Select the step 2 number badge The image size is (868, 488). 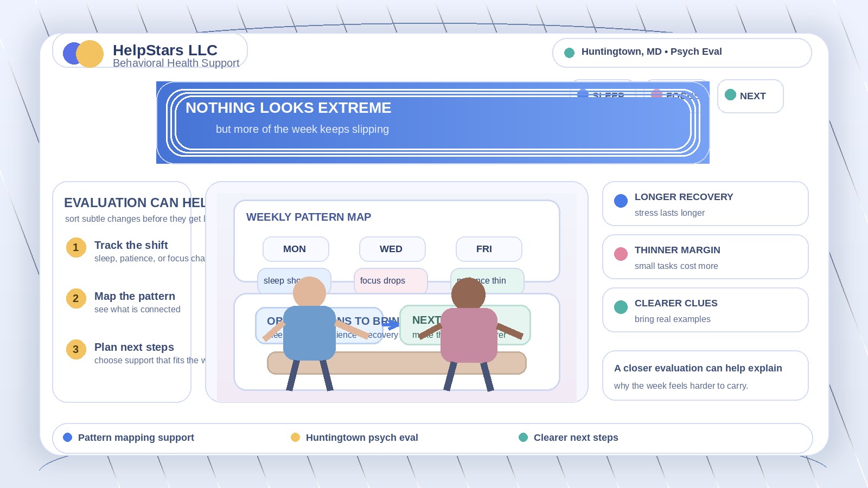click(76, 298)
